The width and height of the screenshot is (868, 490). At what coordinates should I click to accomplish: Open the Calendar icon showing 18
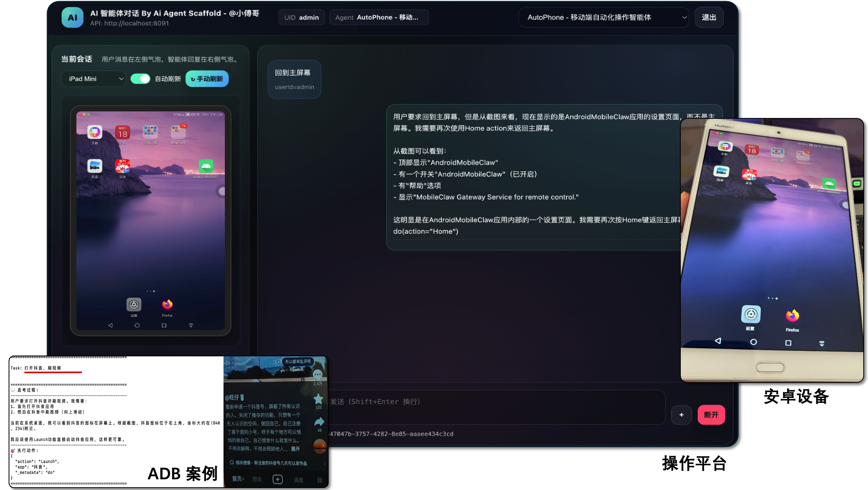coord(123,133)
